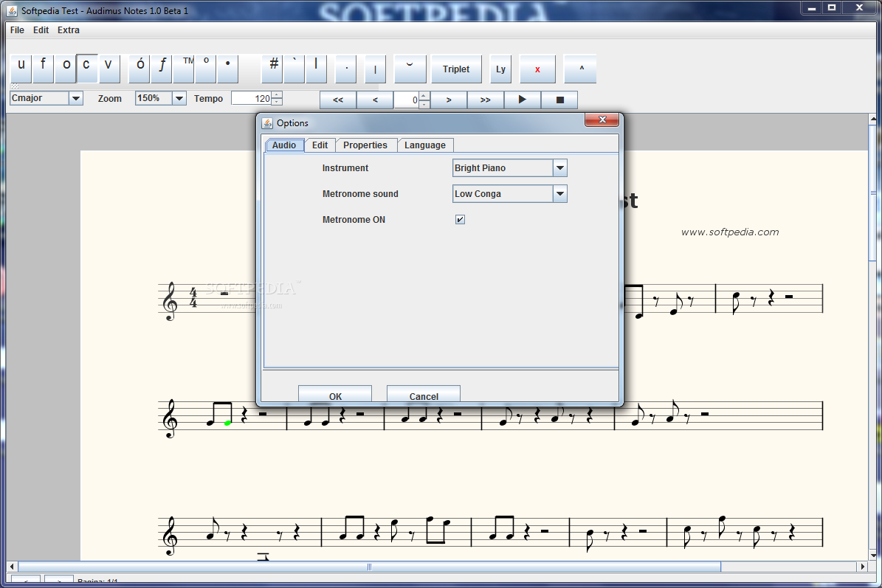Decrement the position spinner next to 0
The height and width of the screenshot is (588, 882).
424,105
